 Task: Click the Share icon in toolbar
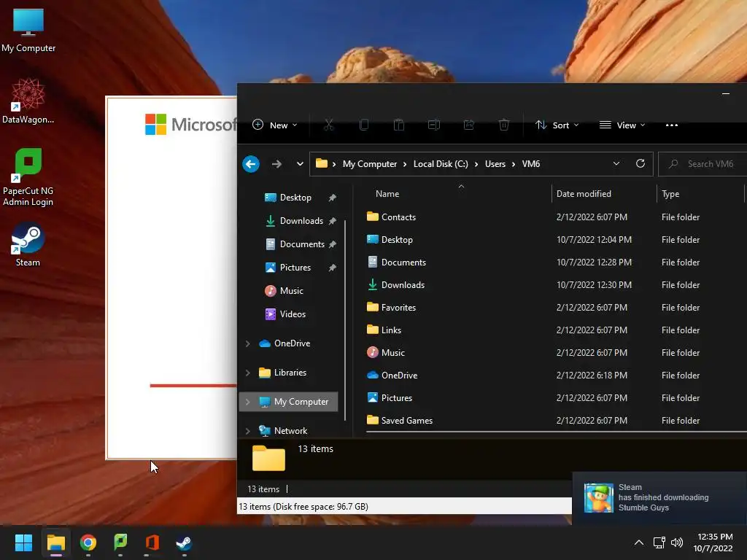pyautogui.click(x=469, y=125)
